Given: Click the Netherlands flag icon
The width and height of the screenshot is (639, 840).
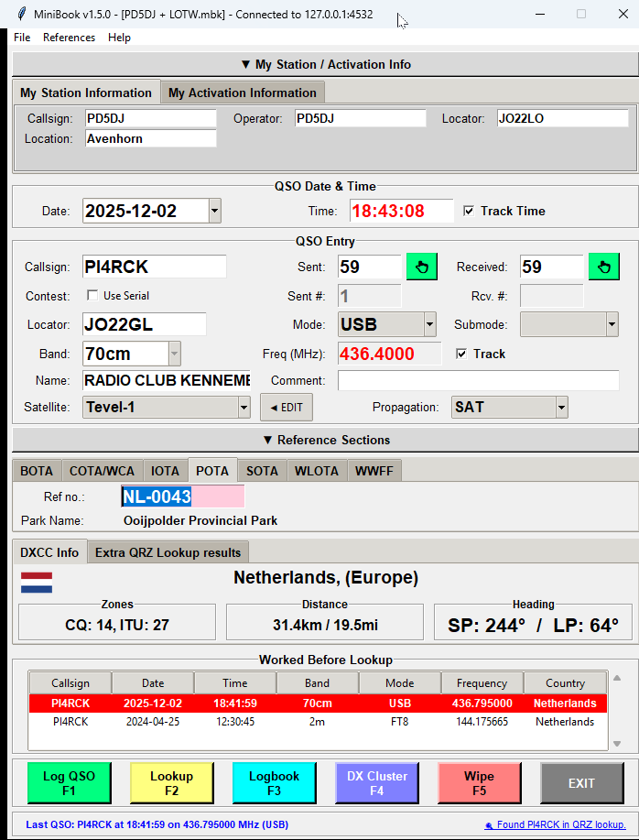Looking at the screenshot, I should pos(37,583).
